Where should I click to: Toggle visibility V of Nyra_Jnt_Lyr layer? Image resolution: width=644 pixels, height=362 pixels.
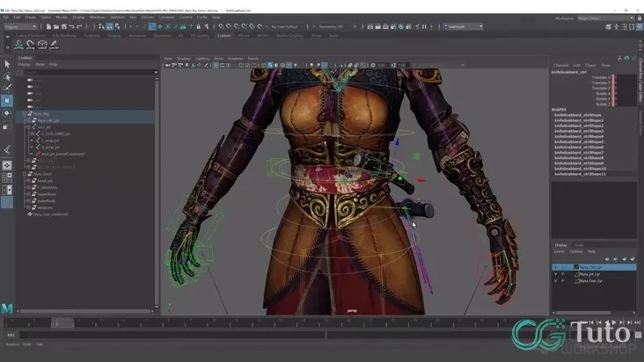(556, 274)
